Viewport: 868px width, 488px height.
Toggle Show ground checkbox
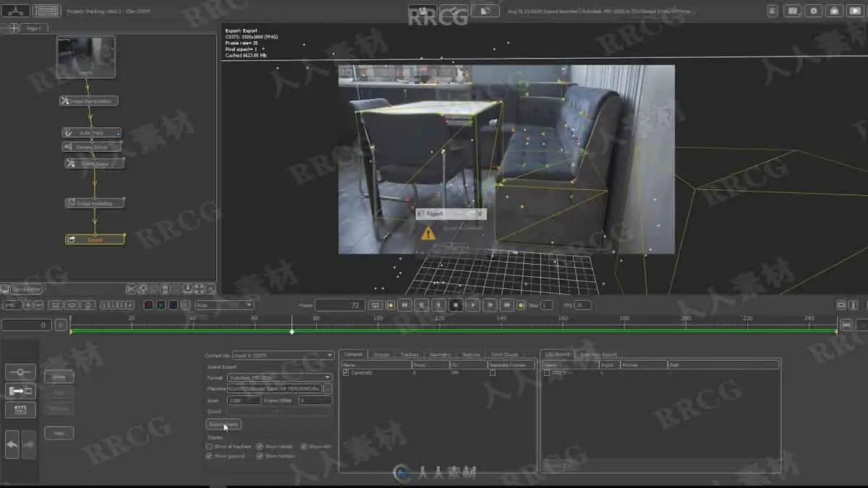click(210, 456)
